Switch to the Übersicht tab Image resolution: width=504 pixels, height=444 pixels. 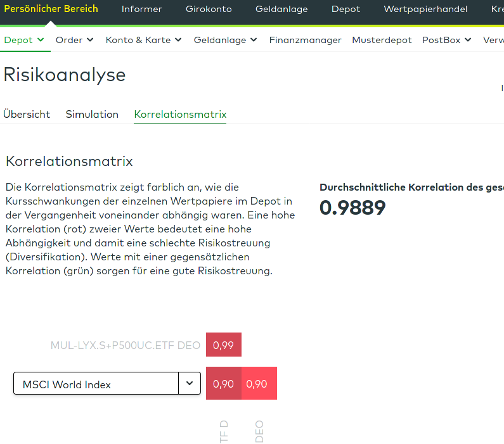27,115
